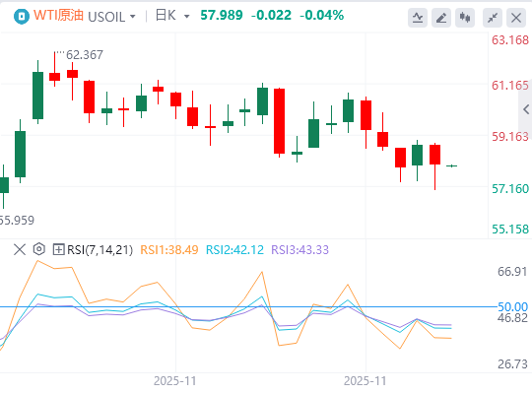Open the 日K timeframe dropdown
This screenshot has height=394, width=532.
172,16
